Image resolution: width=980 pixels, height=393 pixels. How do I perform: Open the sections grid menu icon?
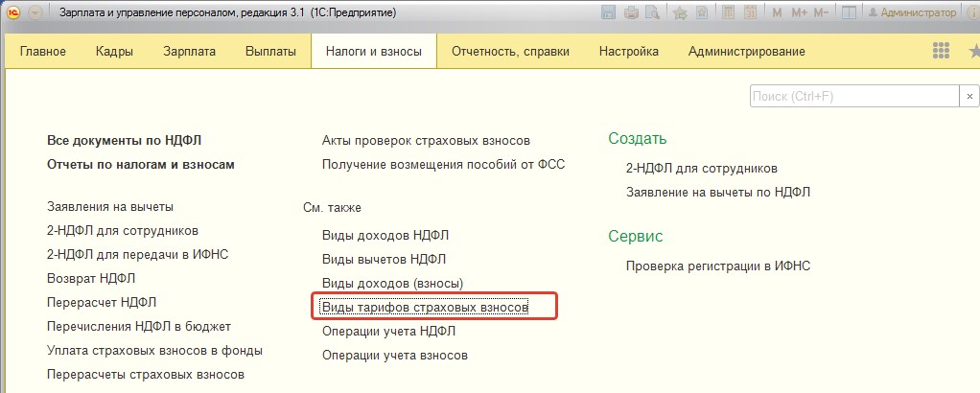941,51
